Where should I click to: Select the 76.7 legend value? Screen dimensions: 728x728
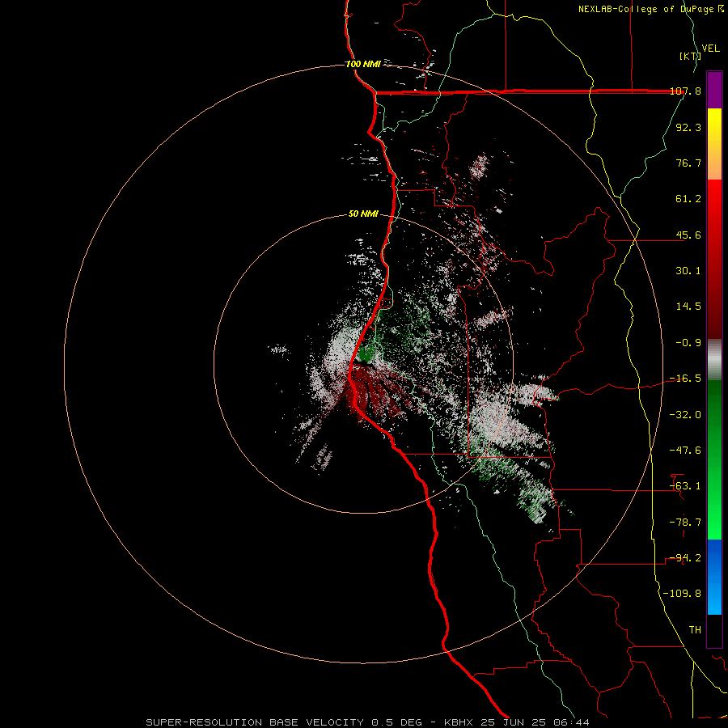click(x=688, y=163)
